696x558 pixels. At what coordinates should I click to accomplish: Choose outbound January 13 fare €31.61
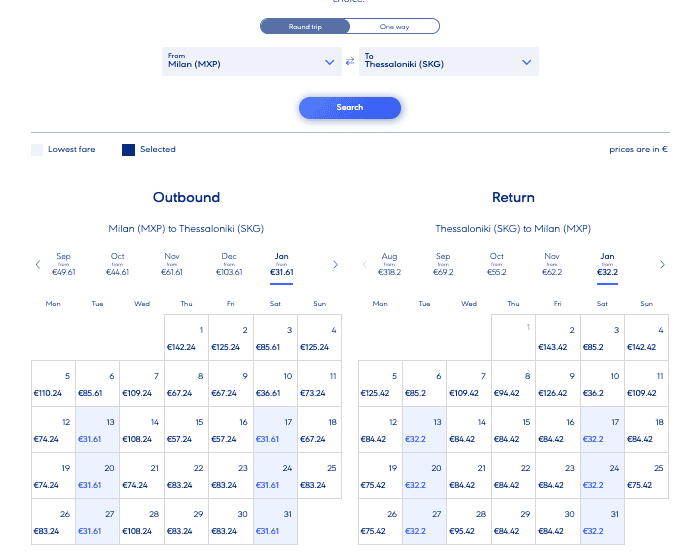click(x=98, y=430)
